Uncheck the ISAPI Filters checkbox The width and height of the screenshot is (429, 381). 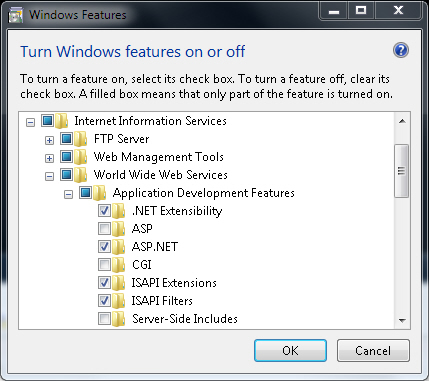(x=104, y=300)
